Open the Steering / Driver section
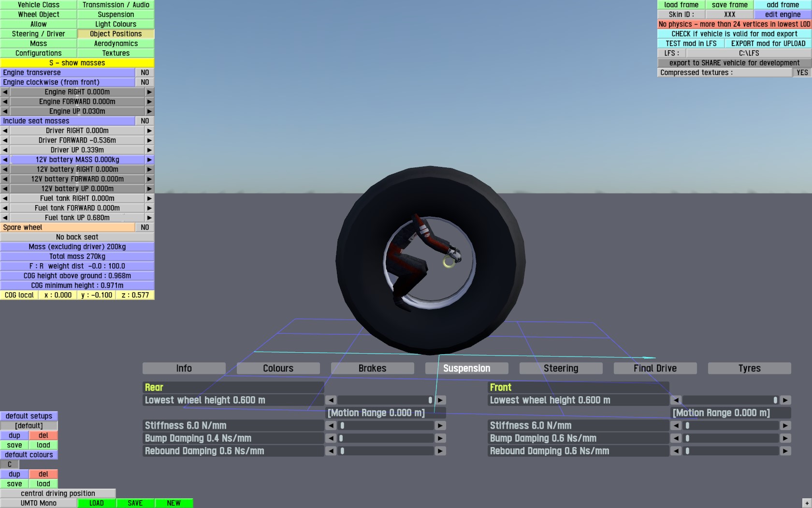This screenshot has width=812, height=508. click(39, 34)
